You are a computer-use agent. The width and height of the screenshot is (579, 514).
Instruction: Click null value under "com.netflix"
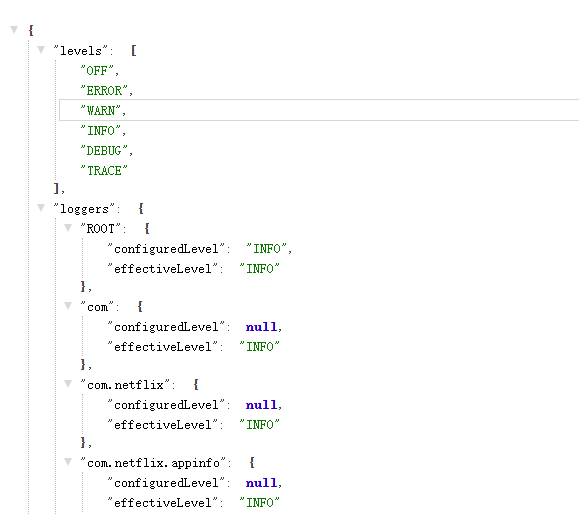pos(261,405)
